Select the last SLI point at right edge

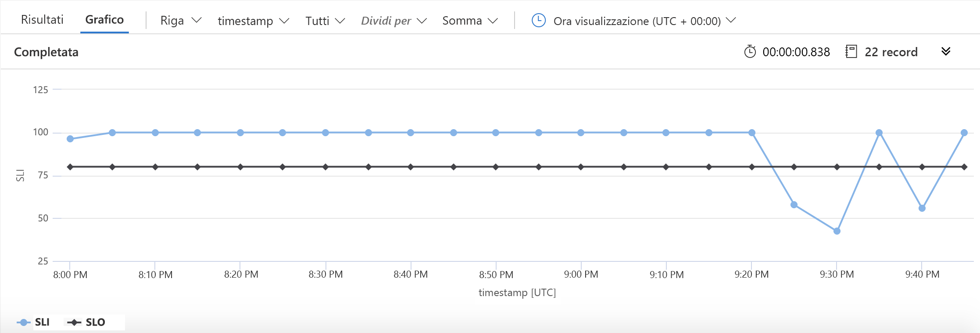964,133
